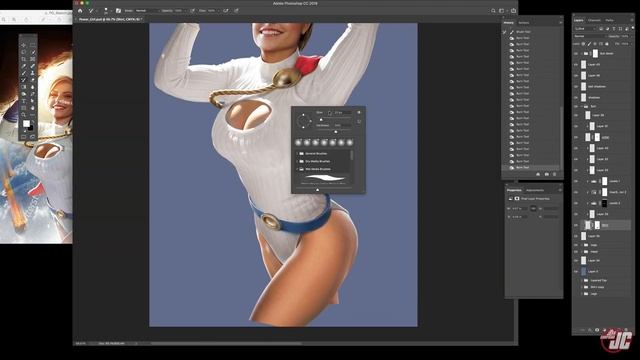Open the Workspace switcher dropdown
Viewport: 640px width, 360px height.
tap(503, 11)
